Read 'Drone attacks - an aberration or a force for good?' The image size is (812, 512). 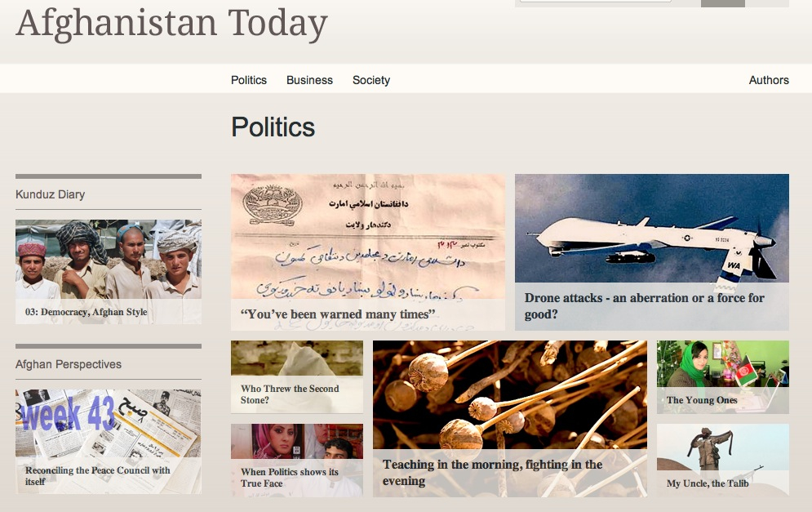(x=644, y=305)
